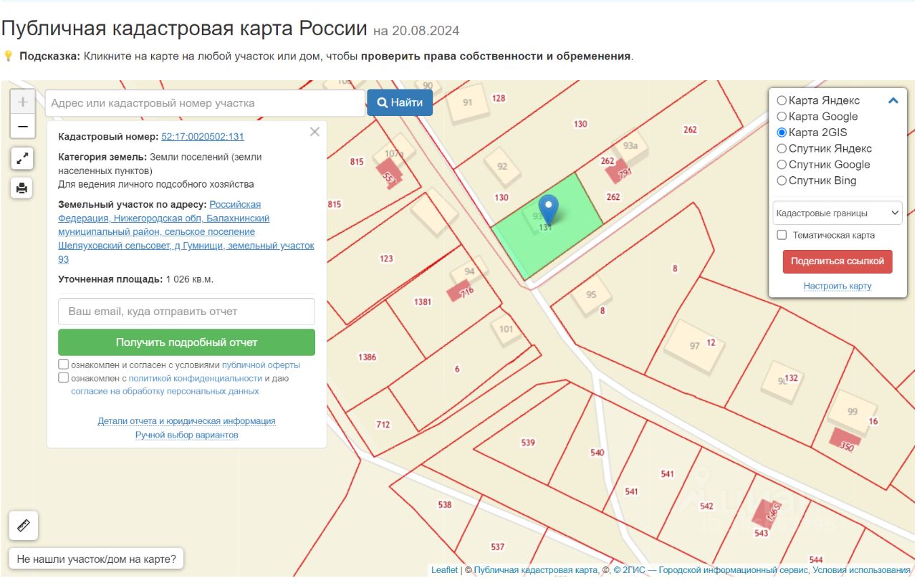
Task: Check the политикой конфиденциальности consent checkbox
Action: point(64,378)
